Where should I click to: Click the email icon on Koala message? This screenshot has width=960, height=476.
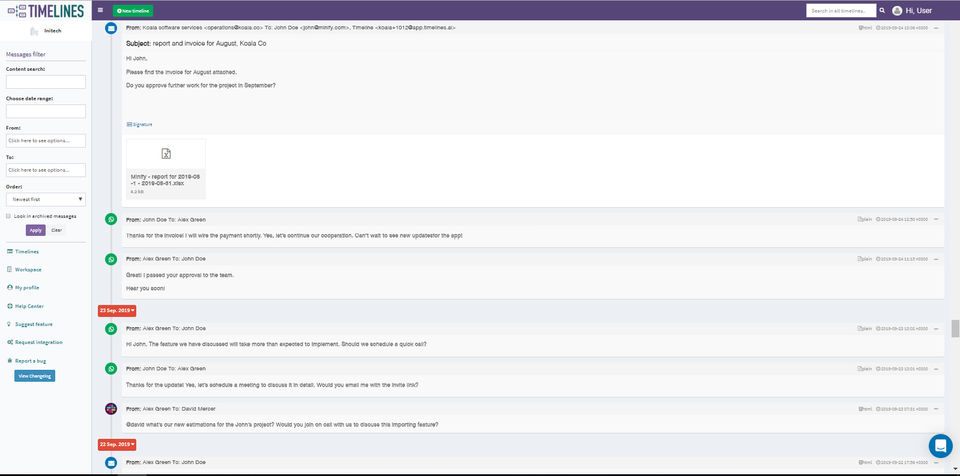[111, 28]
